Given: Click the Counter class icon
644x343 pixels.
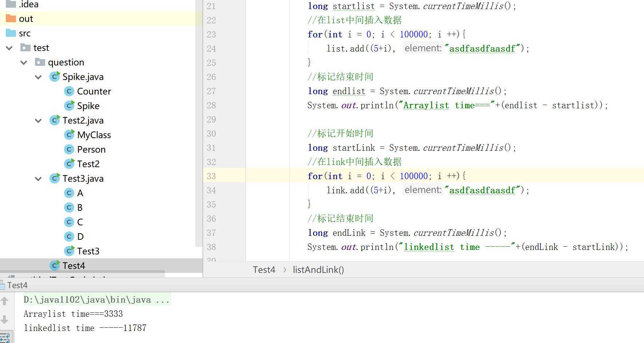Looking at the screenshot, I should pyautogui.click(x=69, y=91).
